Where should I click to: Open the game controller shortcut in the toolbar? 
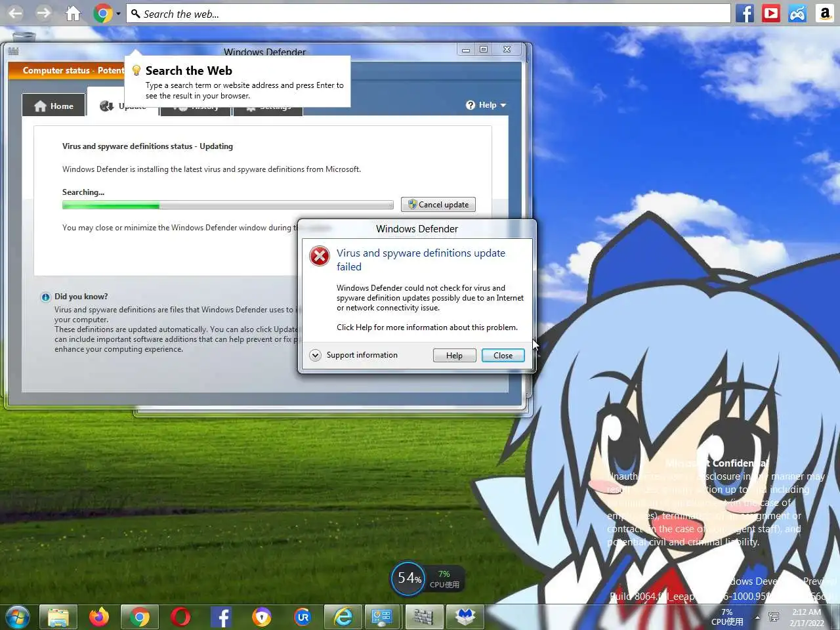[797, 13]
